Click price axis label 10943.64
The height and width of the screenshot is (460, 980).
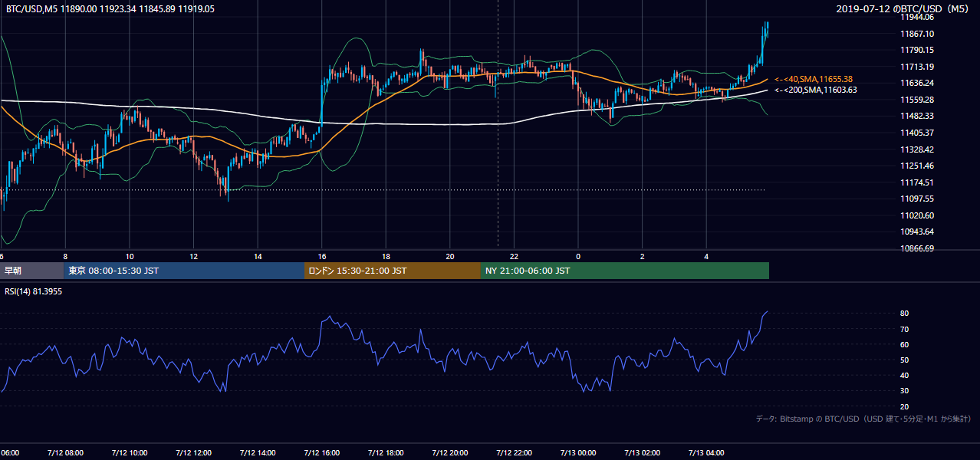coord(917,232)
